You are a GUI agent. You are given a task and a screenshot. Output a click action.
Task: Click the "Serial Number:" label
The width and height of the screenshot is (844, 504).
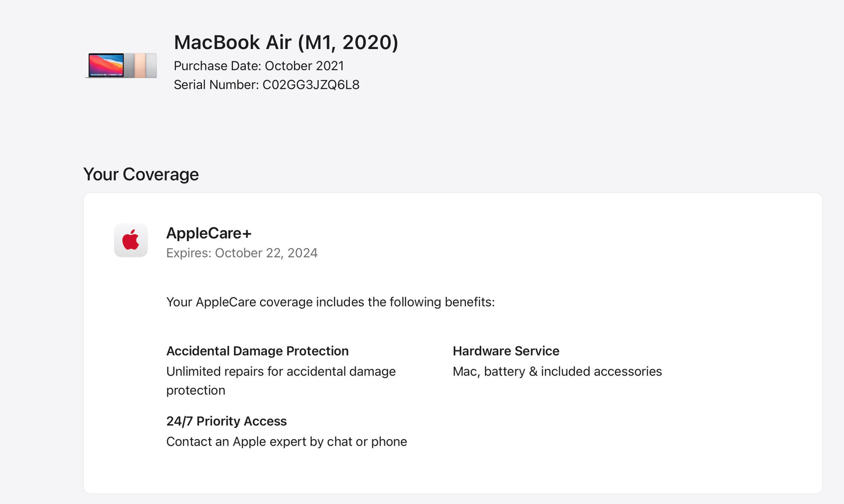pyautogui.click(x=216, y=85)
